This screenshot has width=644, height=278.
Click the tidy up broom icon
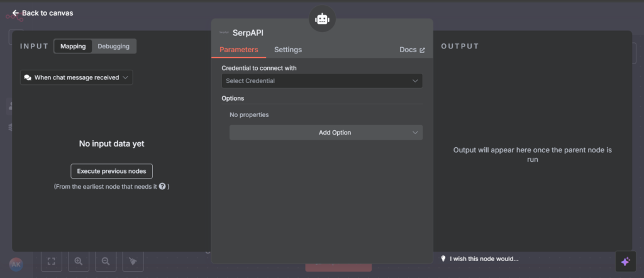[x=133, y=261]
